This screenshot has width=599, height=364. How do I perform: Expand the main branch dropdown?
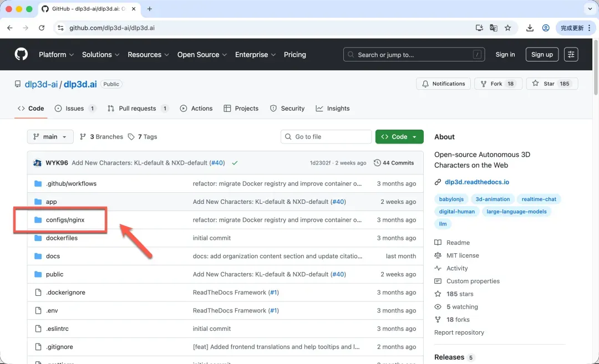point(50,137)
